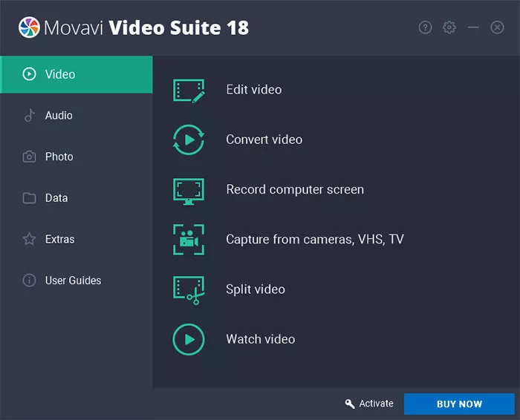This screenshot has height=420, width=520.
Task: Click the Movavi Video Suite 18 title
Action: (x=146, y=27)
